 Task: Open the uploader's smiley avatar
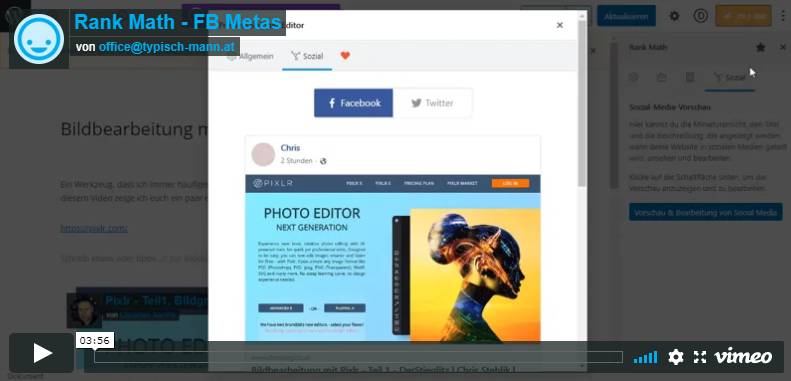pos(39,39)
